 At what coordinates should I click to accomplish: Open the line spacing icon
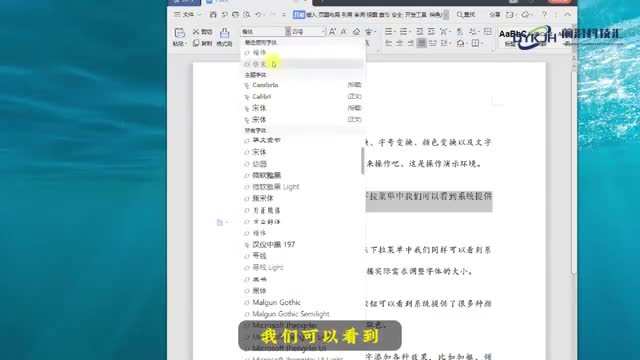[445, 43]
